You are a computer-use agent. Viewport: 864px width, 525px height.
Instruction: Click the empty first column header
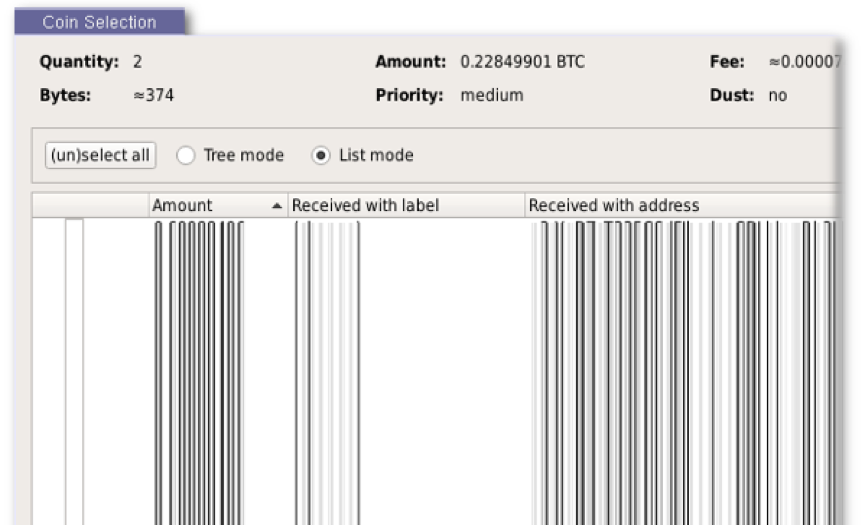click(90, 205)
